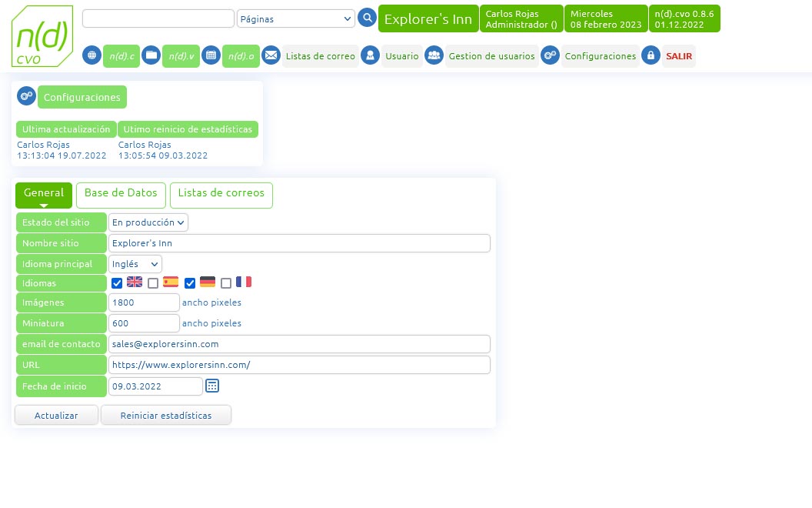Click the group icon for Gestion de usuarios
Image resolution: width=812 pixels, height=508 pixels.
[434, 55]
